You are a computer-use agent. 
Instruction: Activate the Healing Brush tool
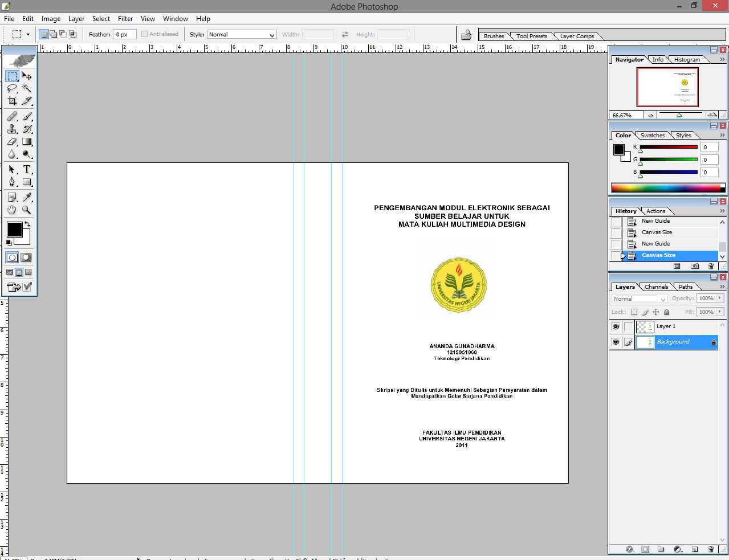coord(11,116)
